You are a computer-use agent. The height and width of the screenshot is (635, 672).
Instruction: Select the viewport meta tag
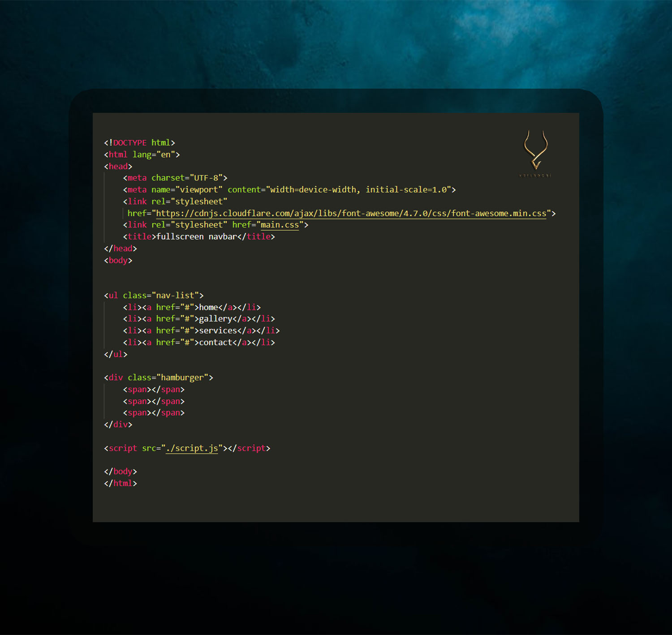pos(287,189)
